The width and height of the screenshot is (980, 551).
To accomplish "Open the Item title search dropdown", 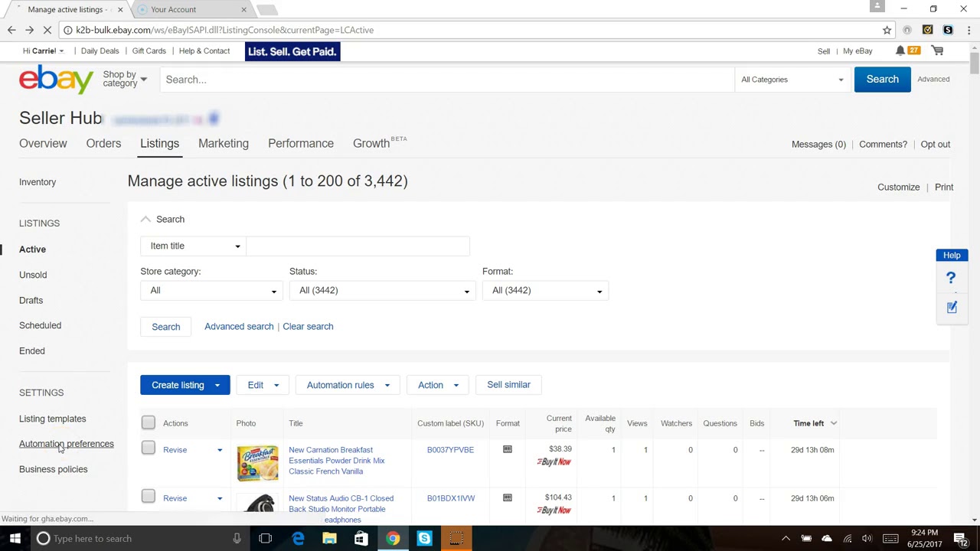I will 193,246.
